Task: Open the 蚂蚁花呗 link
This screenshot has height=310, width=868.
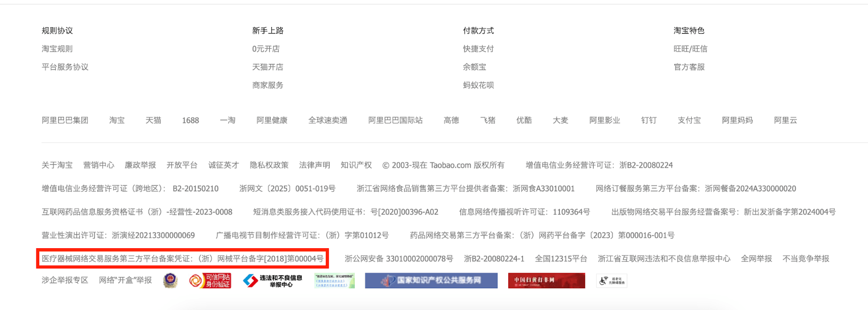Action: pyautogui.click(x=478, y=85)
